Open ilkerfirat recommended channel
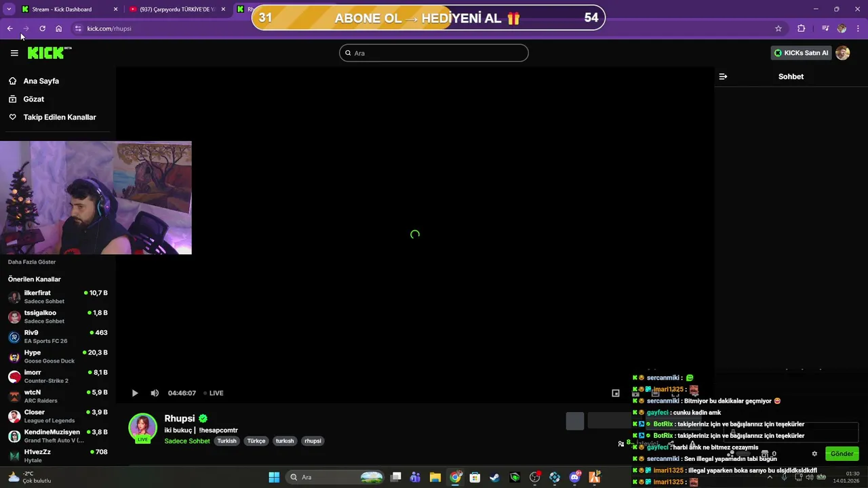Image resolution: width=868 pixels, height=488 pixels. click(58, 297)
